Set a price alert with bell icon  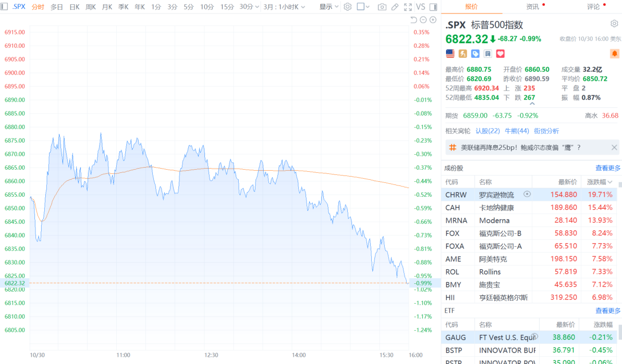coord(615,54)
